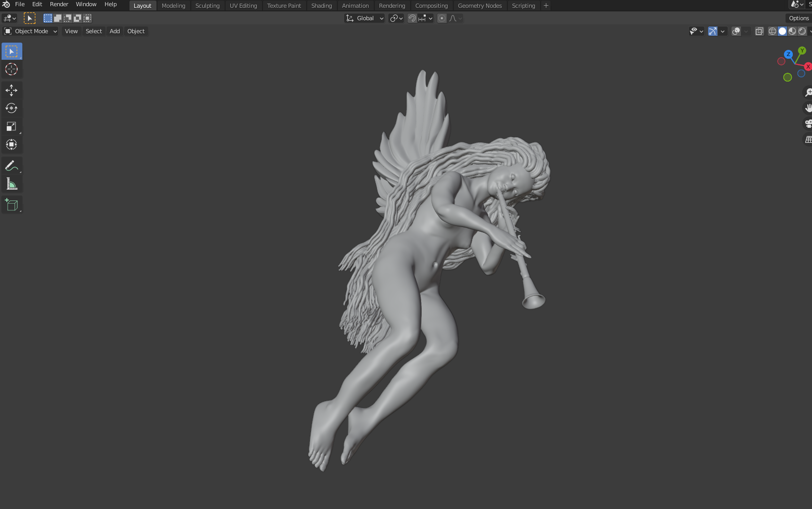Image resolution: width=812 pixels, height=509 pixels.
Task: Open the transform pivot point dropdown
Action: (396, 18)
